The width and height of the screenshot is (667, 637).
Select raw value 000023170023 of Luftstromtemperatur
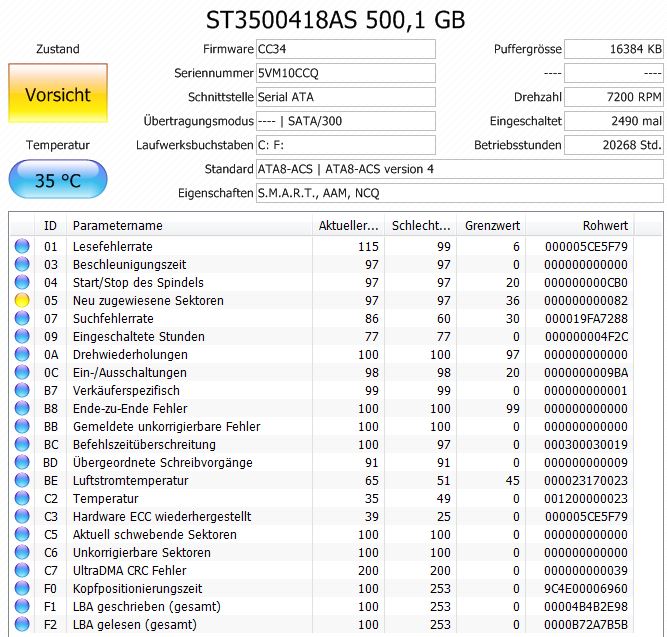586,480
